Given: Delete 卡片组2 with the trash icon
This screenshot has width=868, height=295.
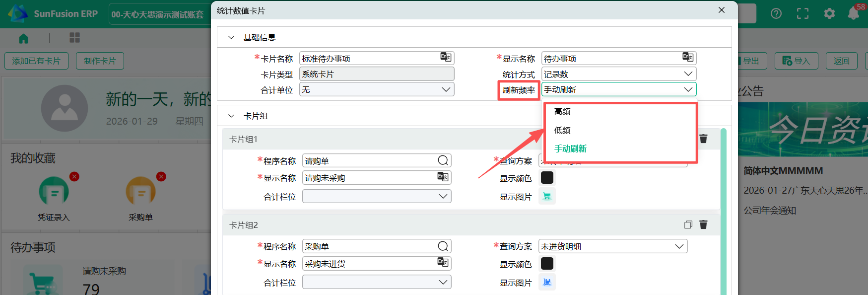Looking at the screenshot, I should point(703,224).
